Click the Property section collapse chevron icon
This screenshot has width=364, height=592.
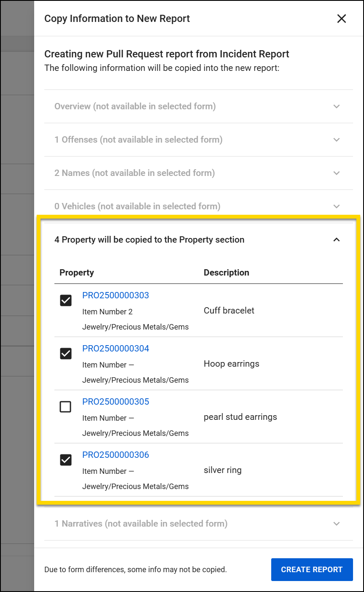click(x=336, y=239)
